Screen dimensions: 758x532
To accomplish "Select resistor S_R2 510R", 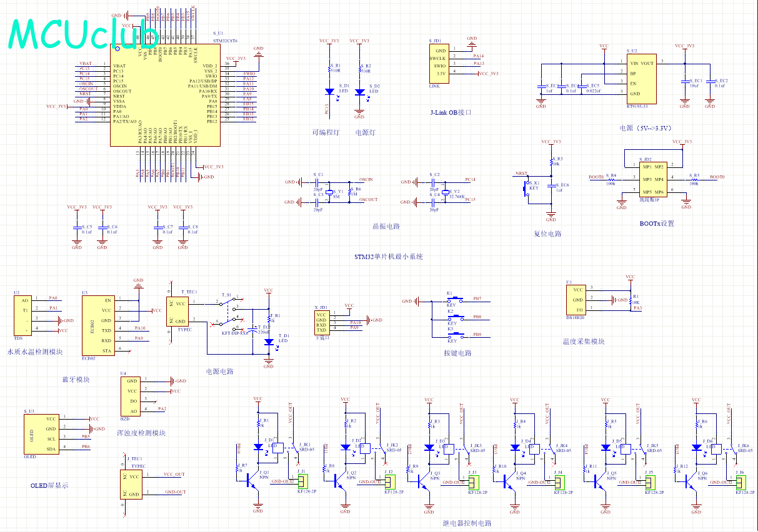I will 360,68.
